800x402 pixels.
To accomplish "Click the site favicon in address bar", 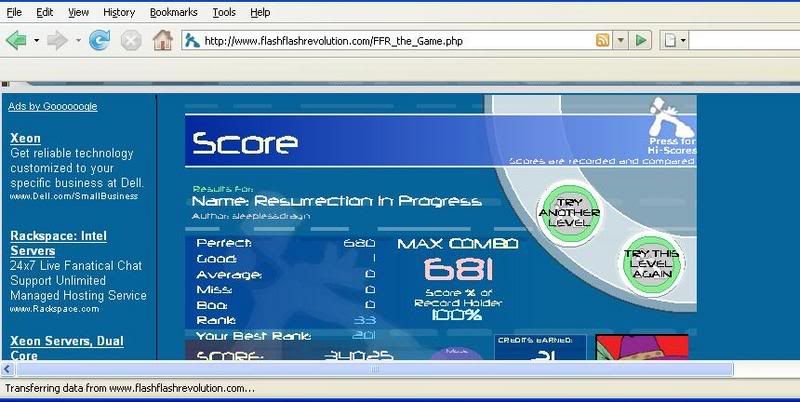I will coord(192,40).
